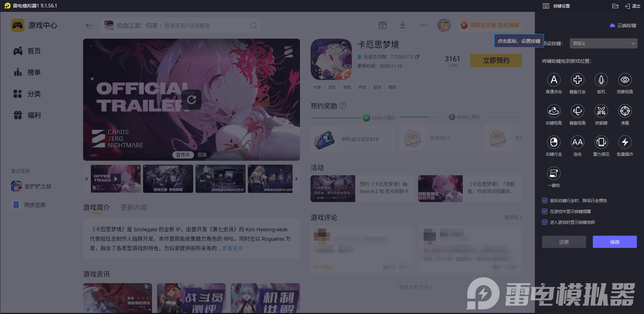
Task: Click the search magnifier icon
Action: (x=254, y=25)
